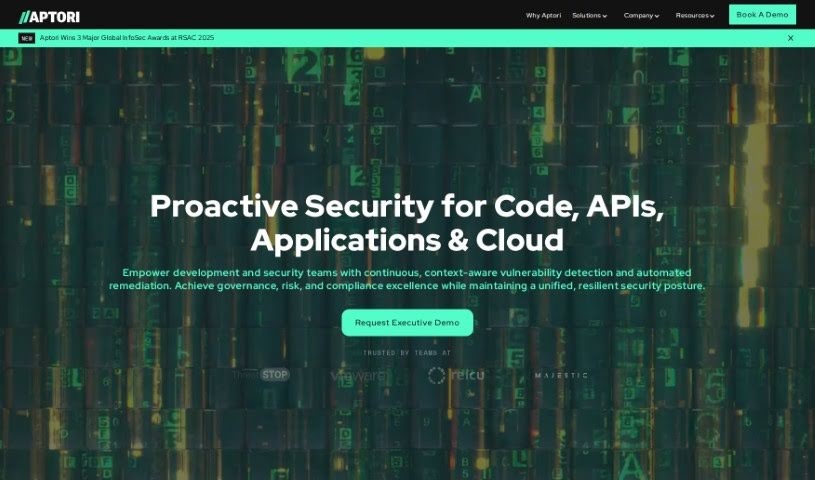815x480 pixels.
Task: Click the hero description paragraph text
Action: 407,279
